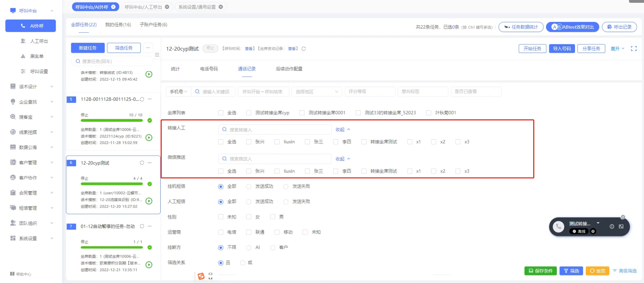The image size is (644, 284).
Task: Click the 新建任务 button
Action: point(88,48)
